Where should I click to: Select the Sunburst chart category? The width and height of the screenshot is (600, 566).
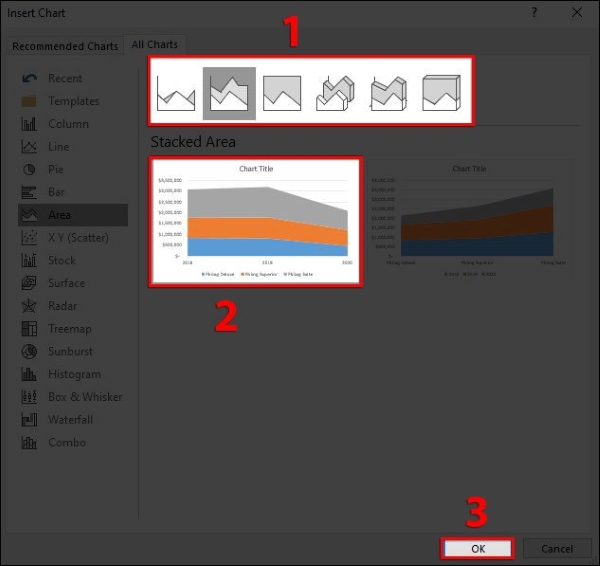coord(73,352)
